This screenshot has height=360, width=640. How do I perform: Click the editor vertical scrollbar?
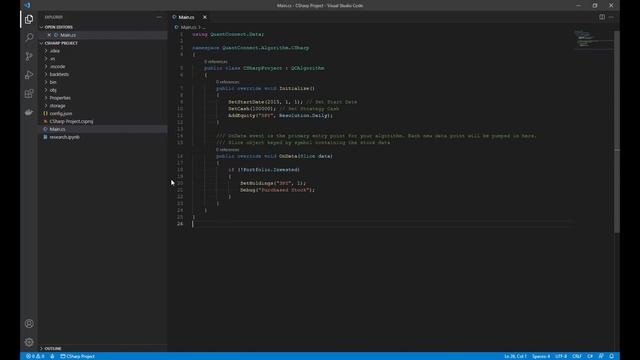pos(617,131)
